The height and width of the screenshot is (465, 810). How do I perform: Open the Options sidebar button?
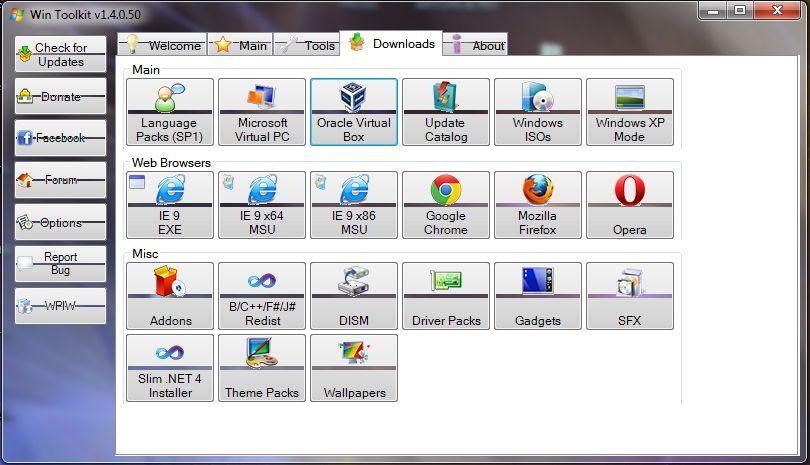click(60, 223)
